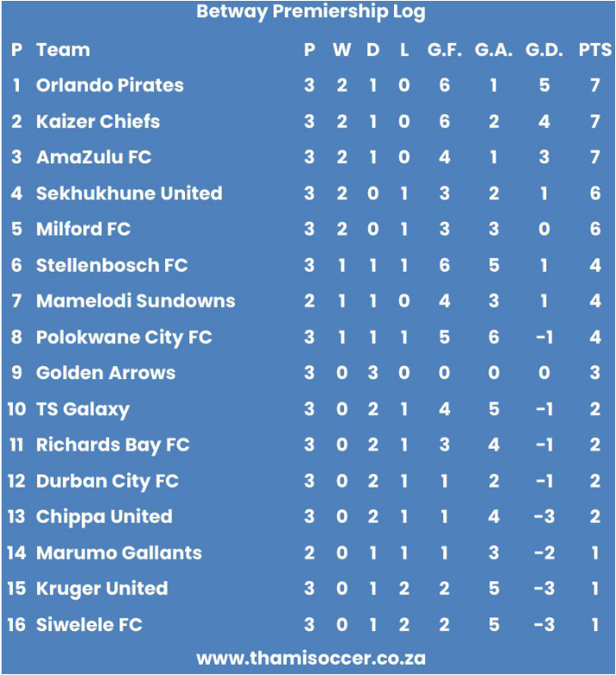This screenshot has width=616, height=675.
Task: Click the Orlando Pirates team name
Action: tap(110, 85)
